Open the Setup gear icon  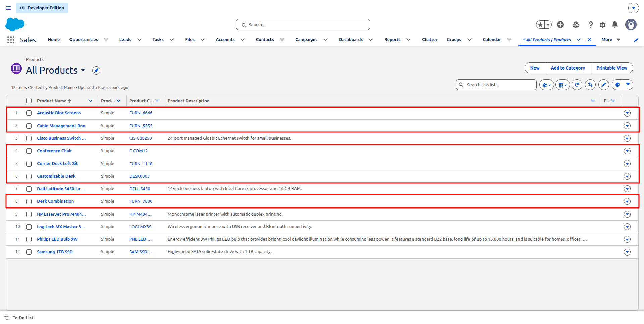[603, 25]
